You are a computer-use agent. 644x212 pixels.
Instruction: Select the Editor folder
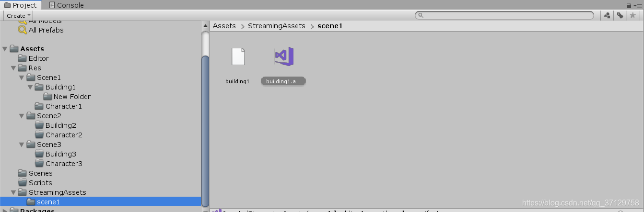pyautogui.click(x=38, y=58)
